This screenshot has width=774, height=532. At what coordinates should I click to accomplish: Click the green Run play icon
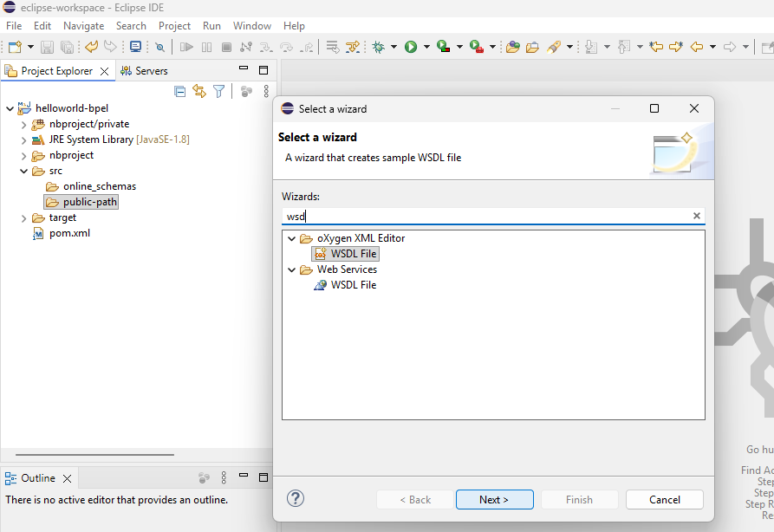click(x=411, y=47)
